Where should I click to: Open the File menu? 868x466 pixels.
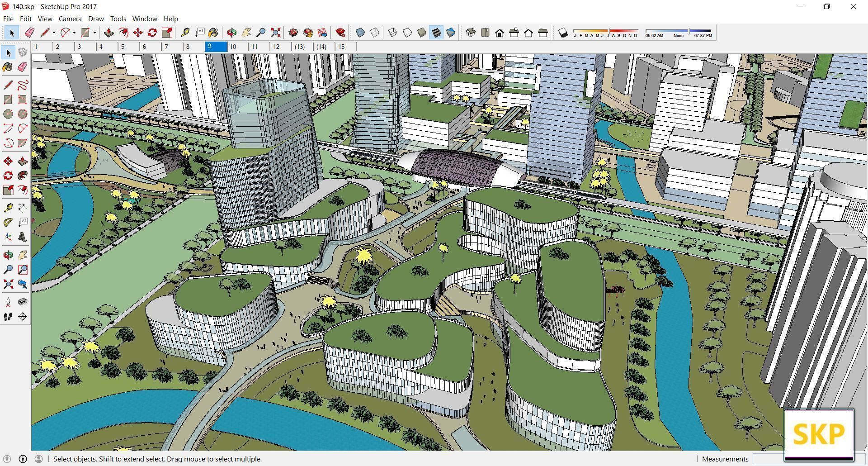(8, 19)
